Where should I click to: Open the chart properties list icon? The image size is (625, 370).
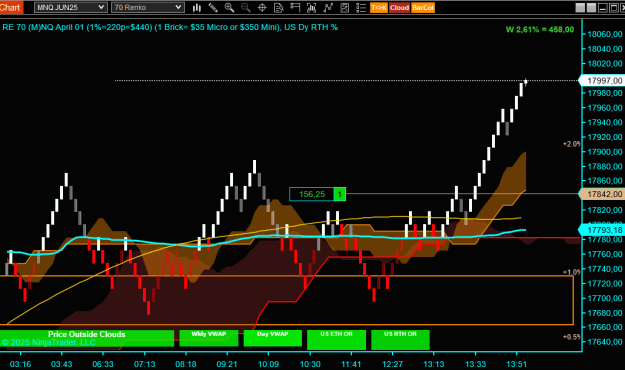click(361, 7)
